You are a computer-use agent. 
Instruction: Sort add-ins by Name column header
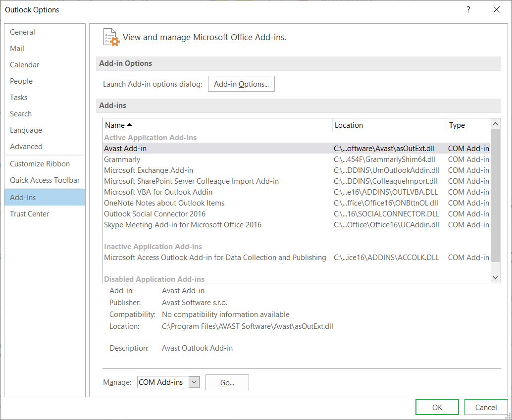pyautogui.click(x=217, y=125)
